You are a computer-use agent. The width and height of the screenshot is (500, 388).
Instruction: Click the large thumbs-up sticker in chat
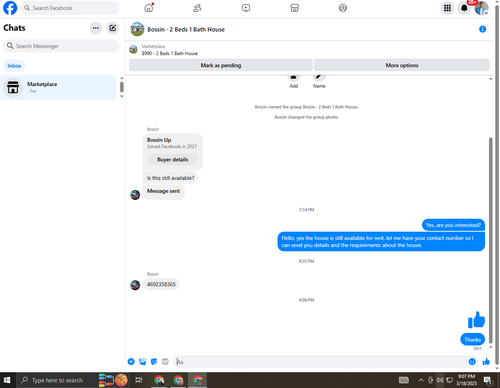(x=476, y=320)
